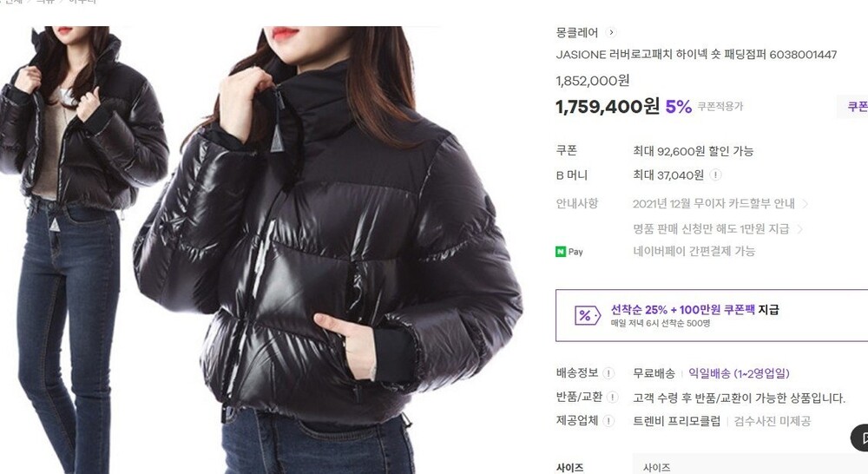
Task: Open the 선착순 25% 쿠폰팩 banner
Action: pyautogui.click(x=712, y=315)
